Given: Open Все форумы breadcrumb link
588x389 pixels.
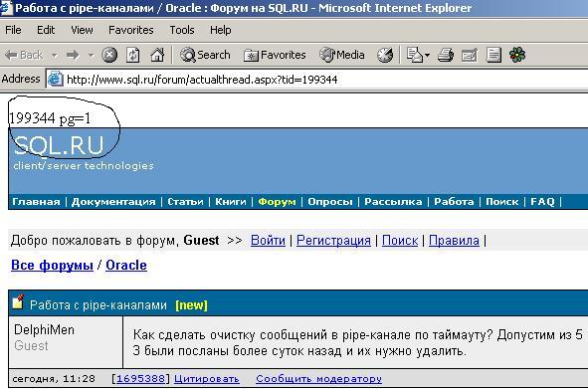Looking at the screenshot, I should 52,266.
